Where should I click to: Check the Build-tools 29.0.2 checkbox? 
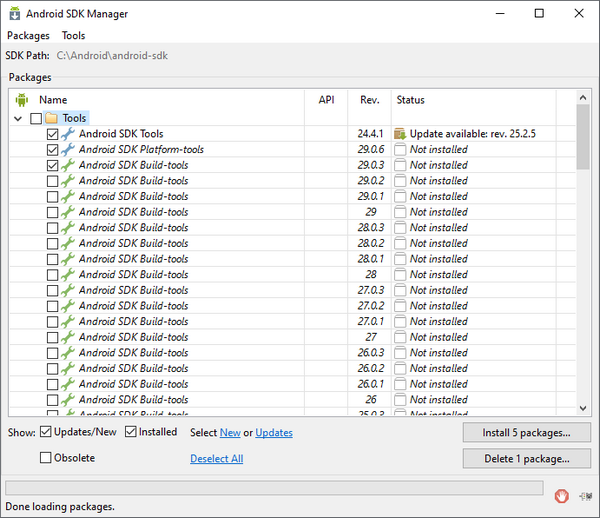click(52, 181)
